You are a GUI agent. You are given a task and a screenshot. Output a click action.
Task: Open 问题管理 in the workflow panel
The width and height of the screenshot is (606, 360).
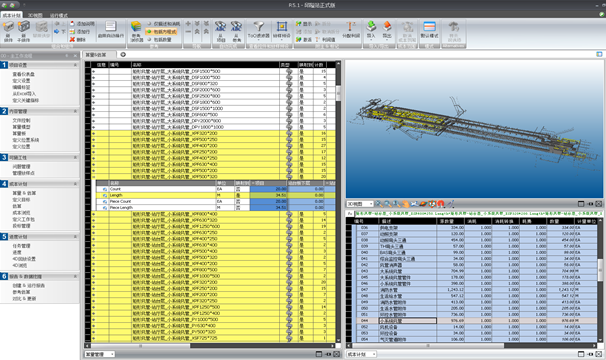tap(21, 167)
